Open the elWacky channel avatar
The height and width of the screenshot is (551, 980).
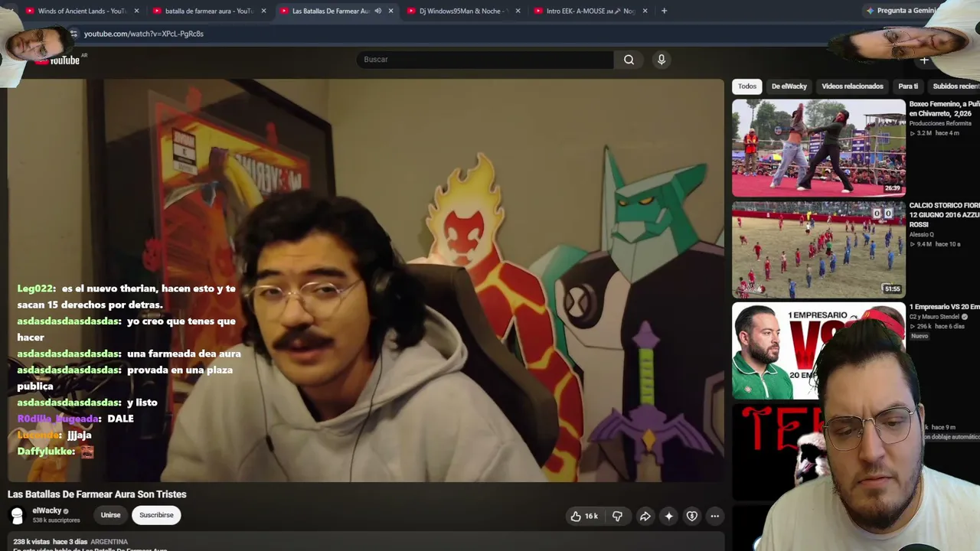point(17,515)
